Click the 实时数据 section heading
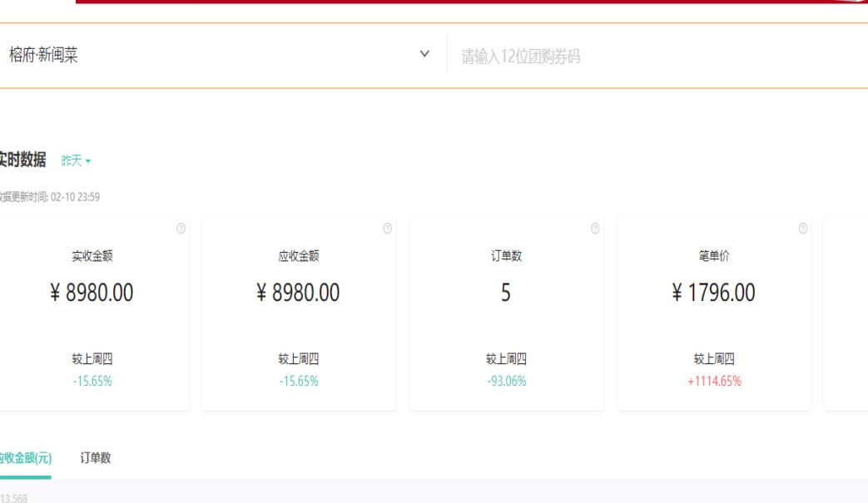The image size is (868, 503). pos(22,160)
